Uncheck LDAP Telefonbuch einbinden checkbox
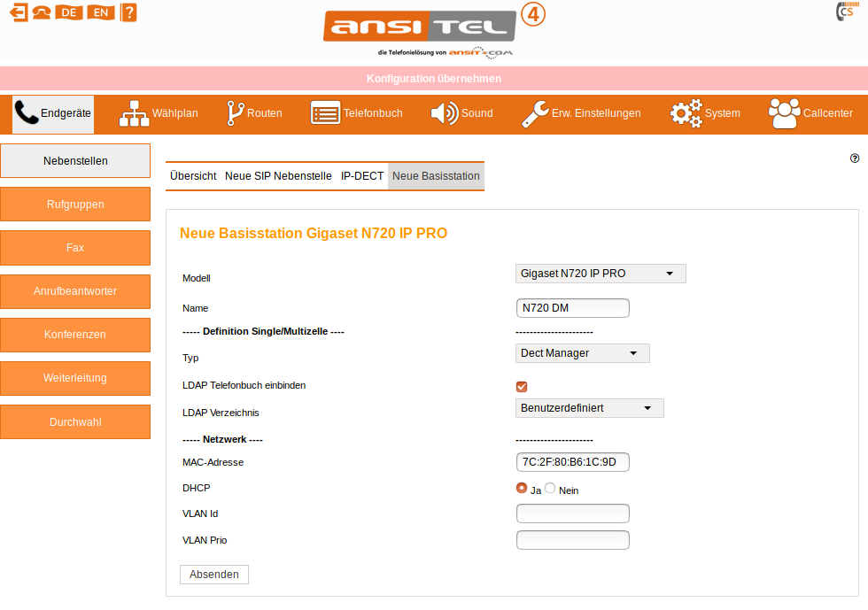The width and height of the screenshot is (868, 610). (522, 386)
